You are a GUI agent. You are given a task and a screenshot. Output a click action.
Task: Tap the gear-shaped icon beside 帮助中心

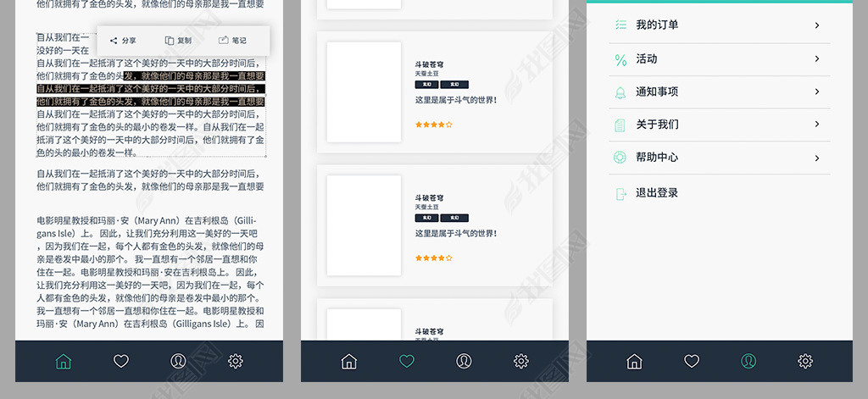[x=620, y=158]
